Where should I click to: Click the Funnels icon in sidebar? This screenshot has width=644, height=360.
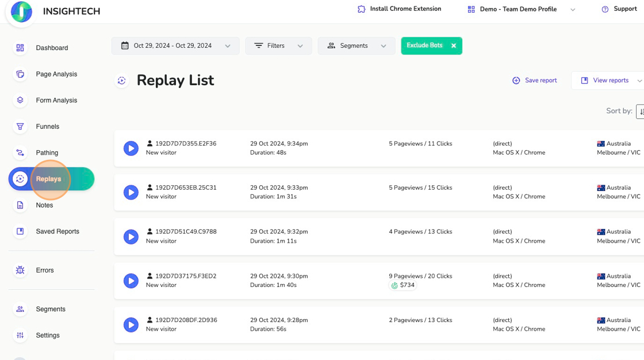click(20, 127)
